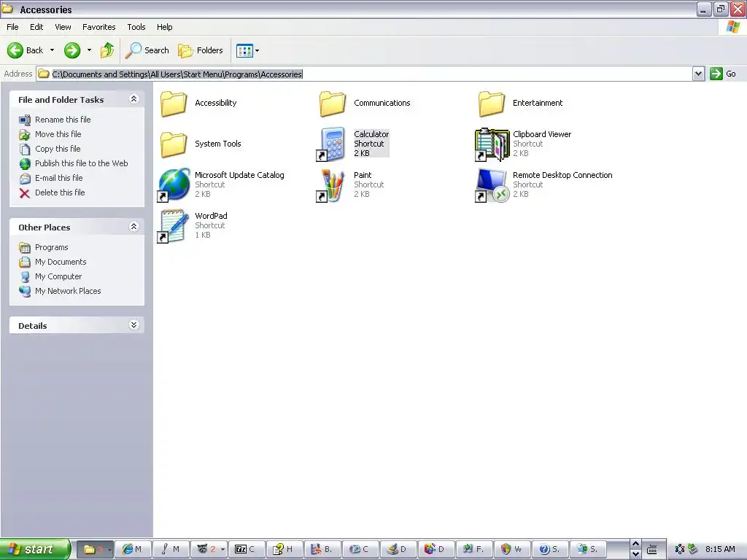Open the Entertainment folder icon
747x560 pixels.
click(492, 104)
